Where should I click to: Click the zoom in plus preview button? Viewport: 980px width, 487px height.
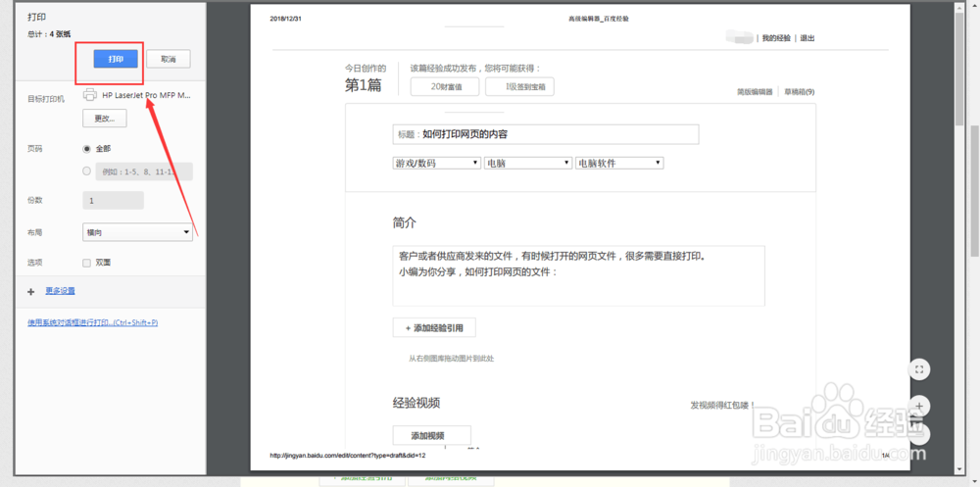point(919,407)
